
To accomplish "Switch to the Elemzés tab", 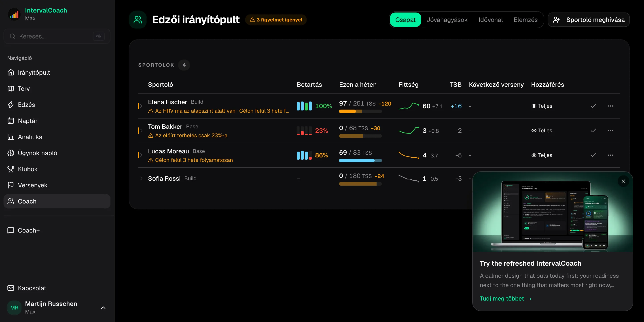I will (x=525, y=20).
